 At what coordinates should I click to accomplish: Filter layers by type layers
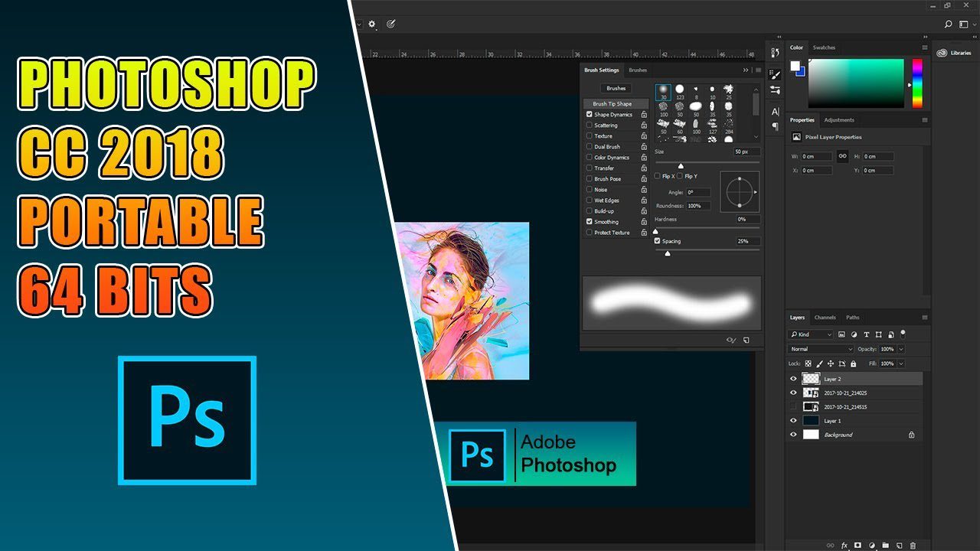[x=866, y=334]
